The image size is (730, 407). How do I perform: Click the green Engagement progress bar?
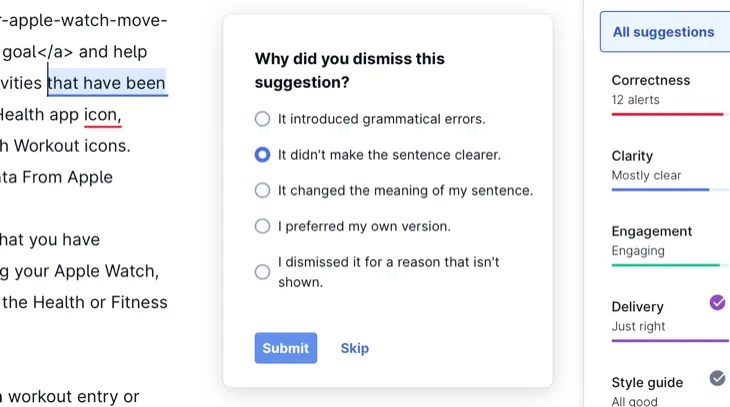[665, 265]
